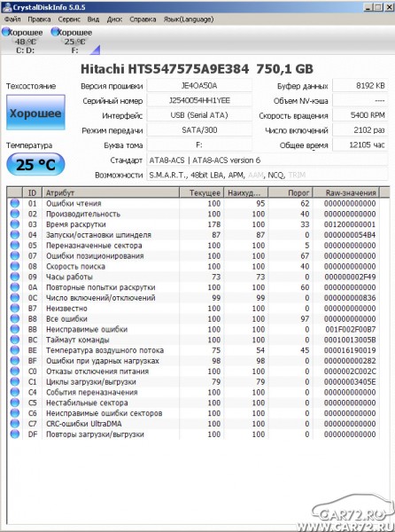395x532 pixels.
Task: Select the C: D: disk with 48 °C
Action: pos(23,41)
